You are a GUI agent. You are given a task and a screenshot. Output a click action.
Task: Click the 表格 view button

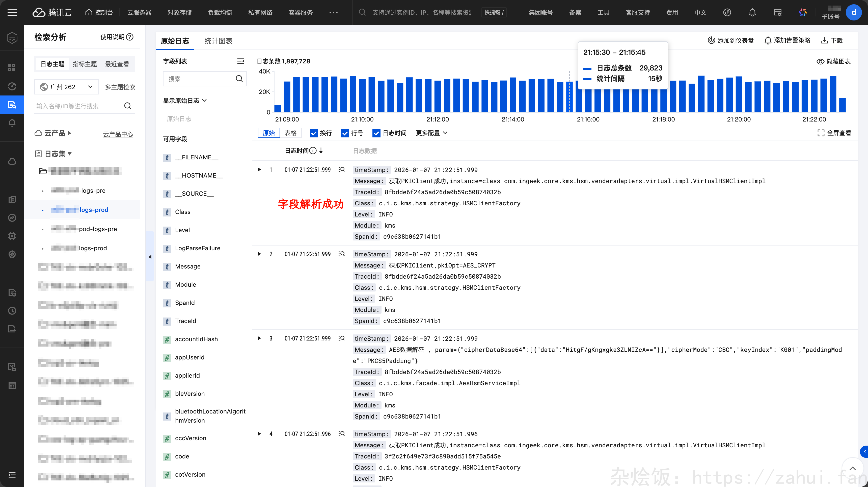290,133
